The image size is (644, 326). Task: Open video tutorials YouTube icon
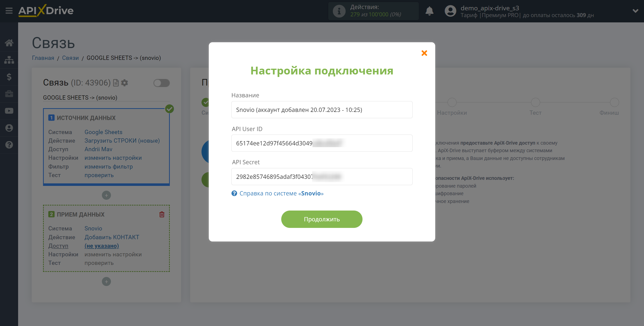coord(9,111)
